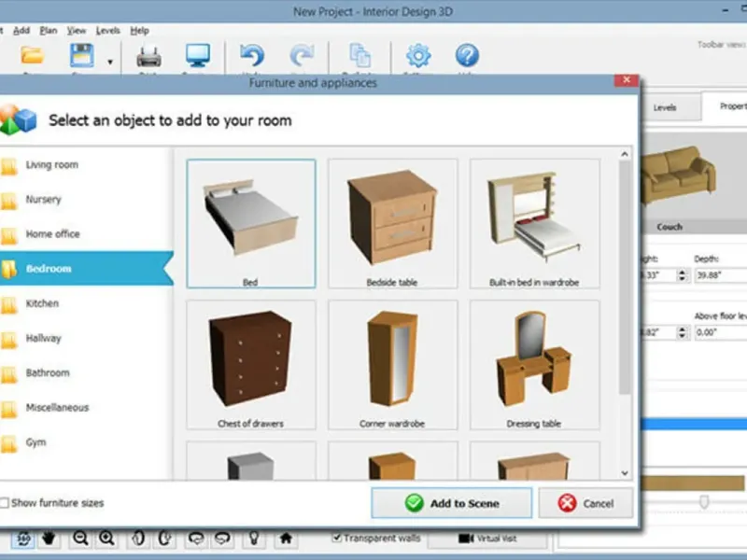This screenshot has width=747, height=560.
Task: Open Settings gear in toolbar
Action: (x=418, y=55)
